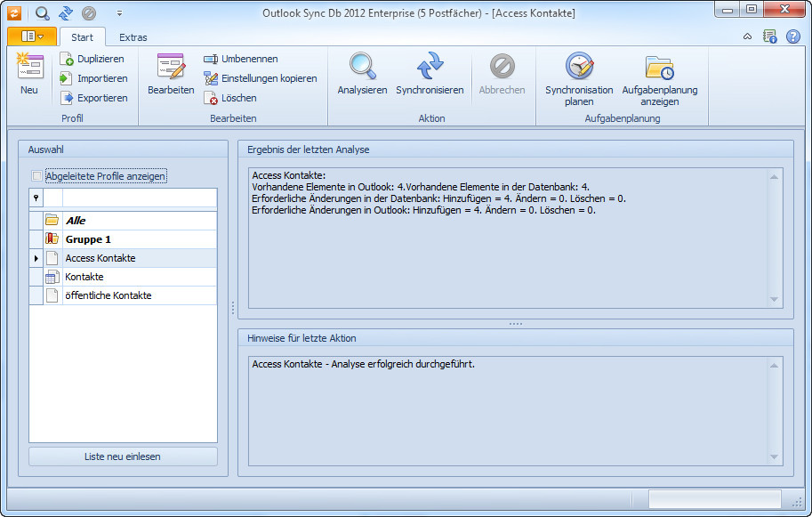
Task: Export the profile via Exportieren
Action: (93, 98)
